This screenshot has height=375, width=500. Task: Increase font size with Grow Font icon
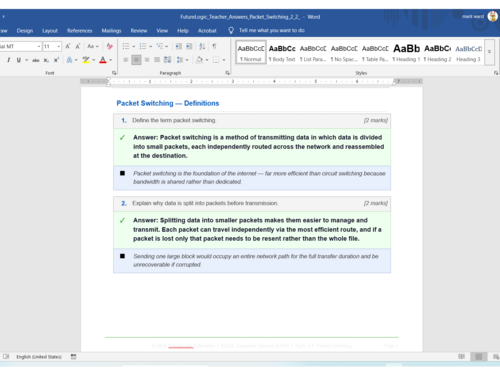68,46
